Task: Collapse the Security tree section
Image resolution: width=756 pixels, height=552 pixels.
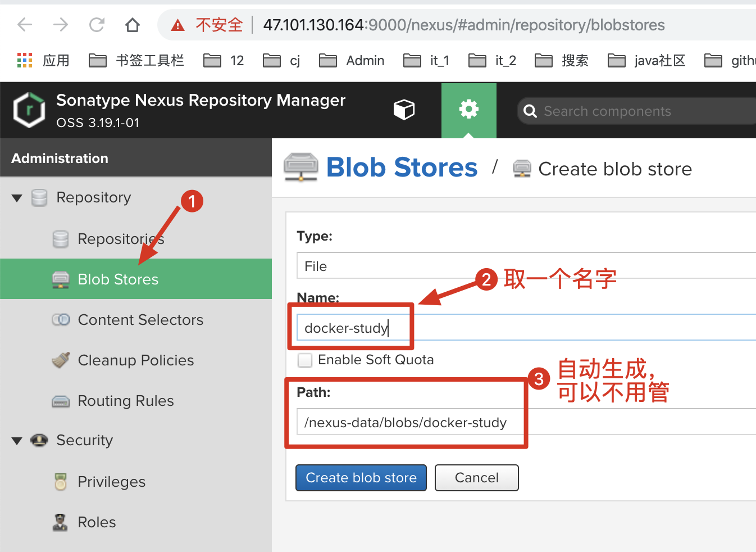Action: [17, 441]
